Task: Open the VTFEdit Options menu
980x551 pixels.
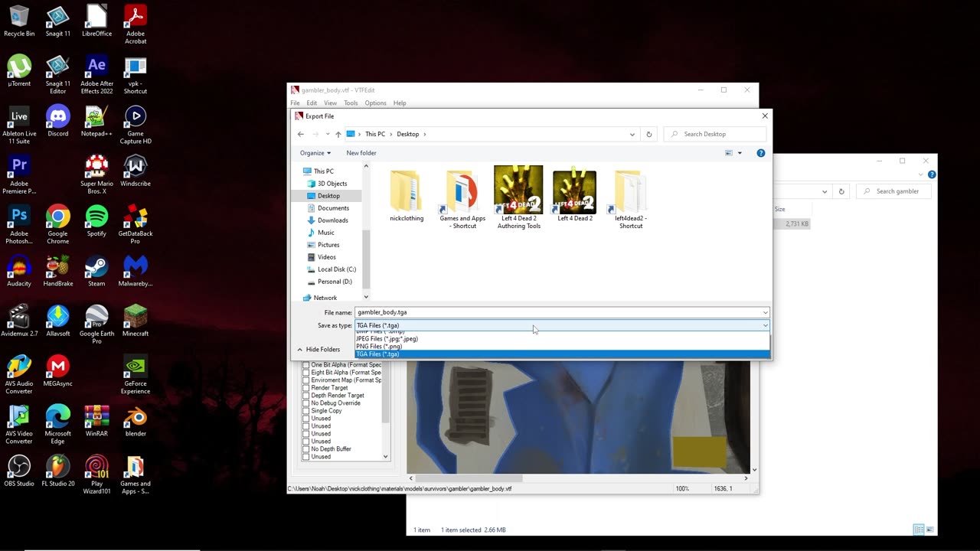Action: 375,103
